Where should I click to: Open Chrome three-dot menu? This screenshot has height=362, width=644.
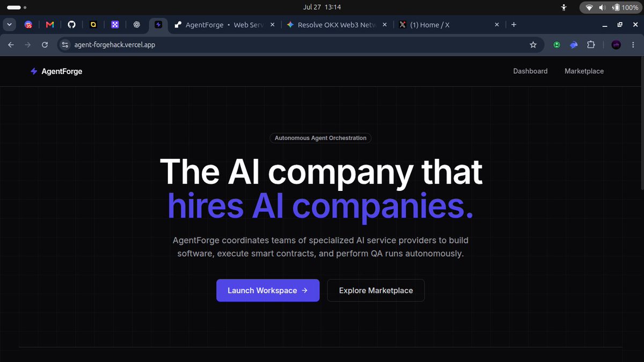(633, 45)
